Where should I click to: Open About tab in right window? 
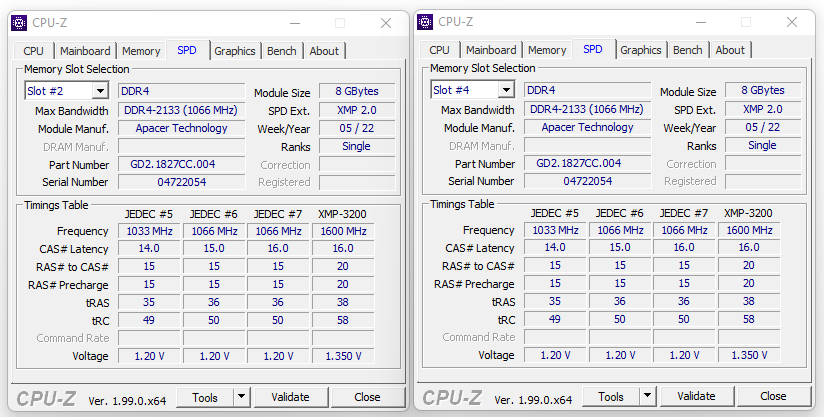(x=730, y=50)
